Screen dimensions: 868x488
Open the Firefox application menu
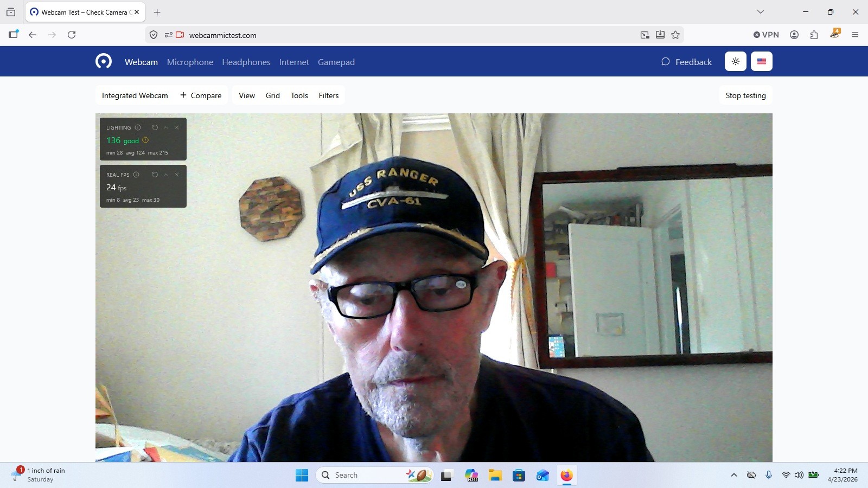coord(855,35)
